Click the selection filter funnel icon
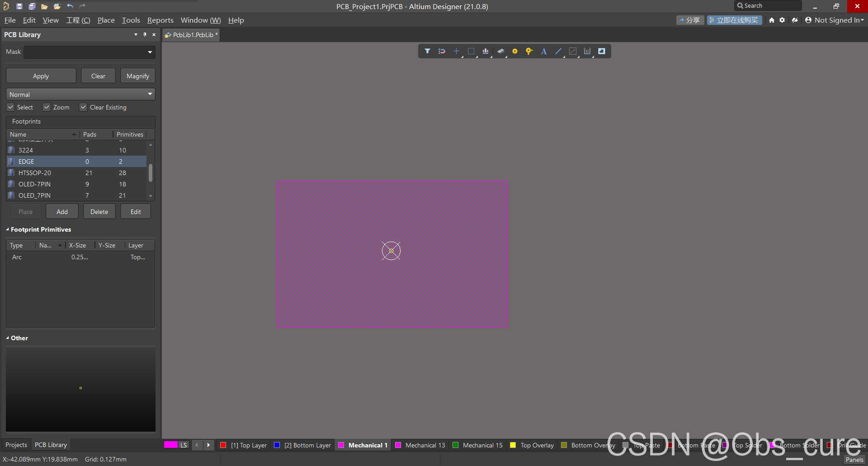 pyautogui.click(x=427, y=51)
